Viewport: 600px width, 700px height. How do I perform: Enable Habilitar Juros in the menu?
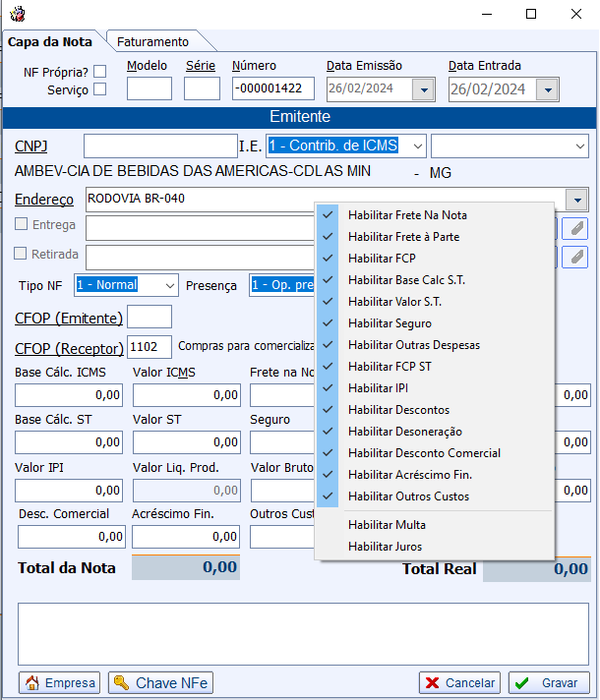[385, 547]
